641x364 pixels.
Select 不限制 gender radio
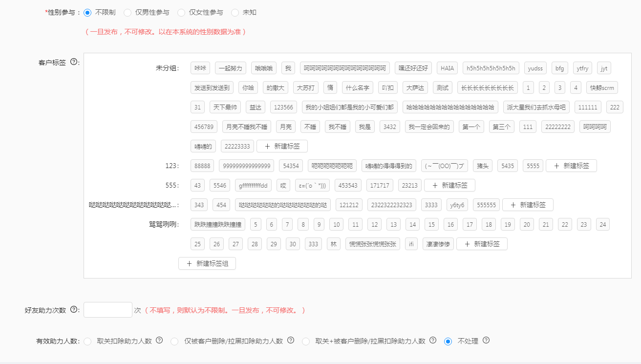click(87, 13)
